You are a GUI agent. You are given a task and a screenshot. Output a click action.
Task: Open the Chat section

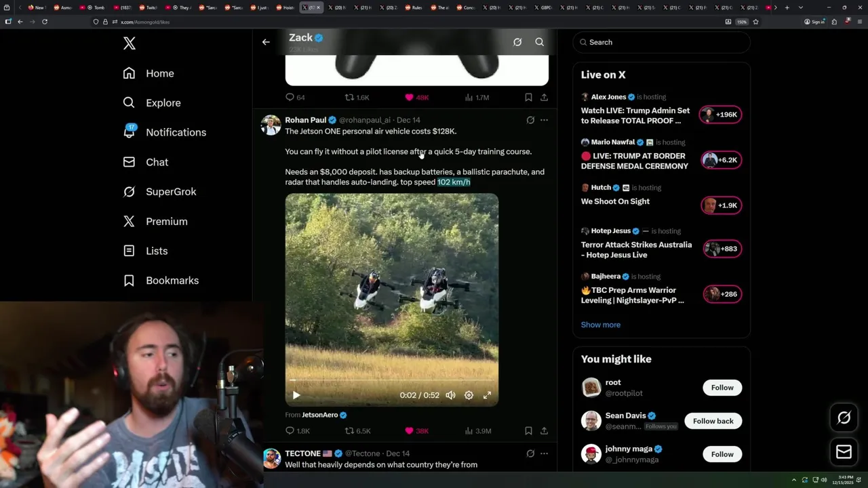point(146,162)
